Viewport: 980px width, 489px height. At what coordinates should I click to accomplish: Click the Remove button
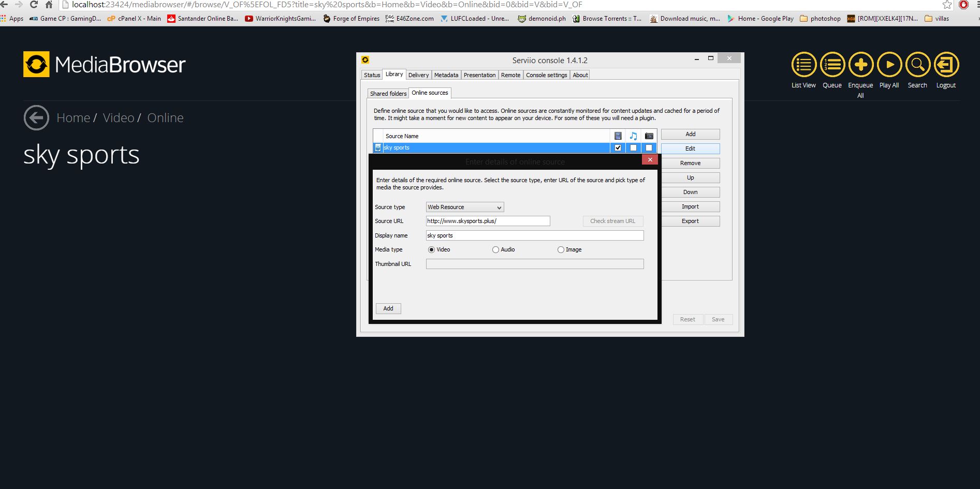[691, 163]
